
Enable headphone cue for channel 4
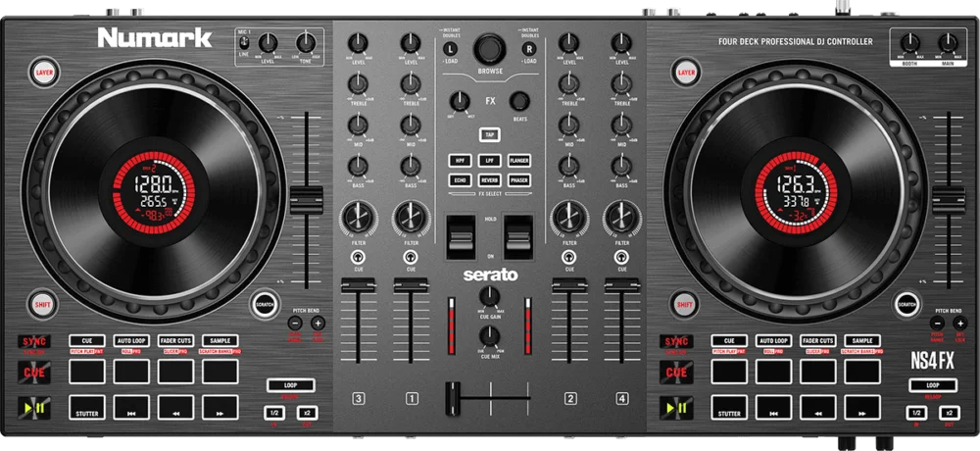coord(621,257)
